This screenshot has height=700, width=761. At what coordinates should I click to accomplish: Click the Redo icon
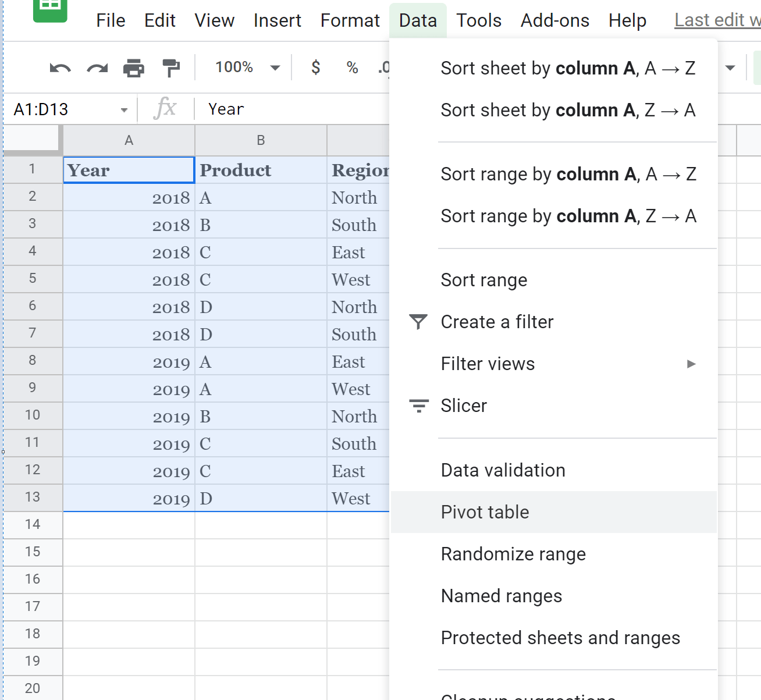point(97,67)
